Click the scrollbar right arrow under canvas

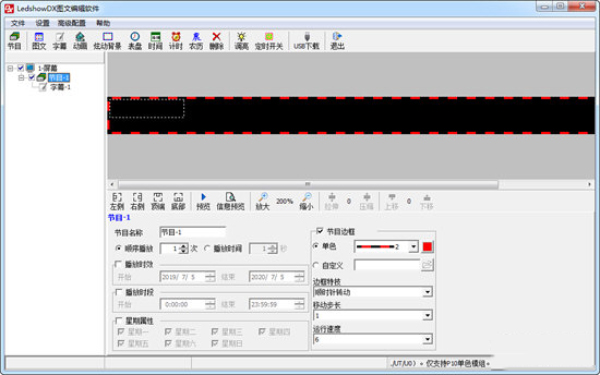coord(590,184)
